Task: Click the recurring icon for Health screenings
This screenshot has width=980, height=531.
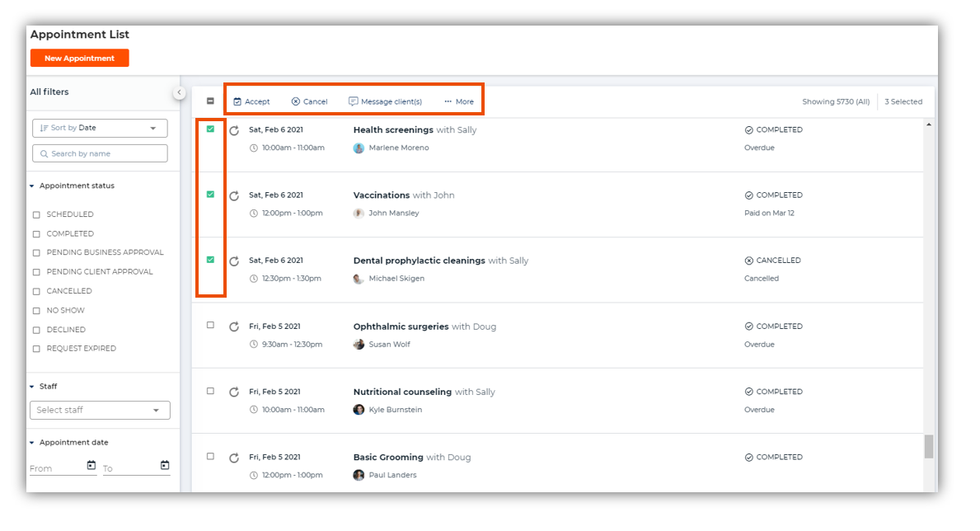Action: tap(234, 131)
